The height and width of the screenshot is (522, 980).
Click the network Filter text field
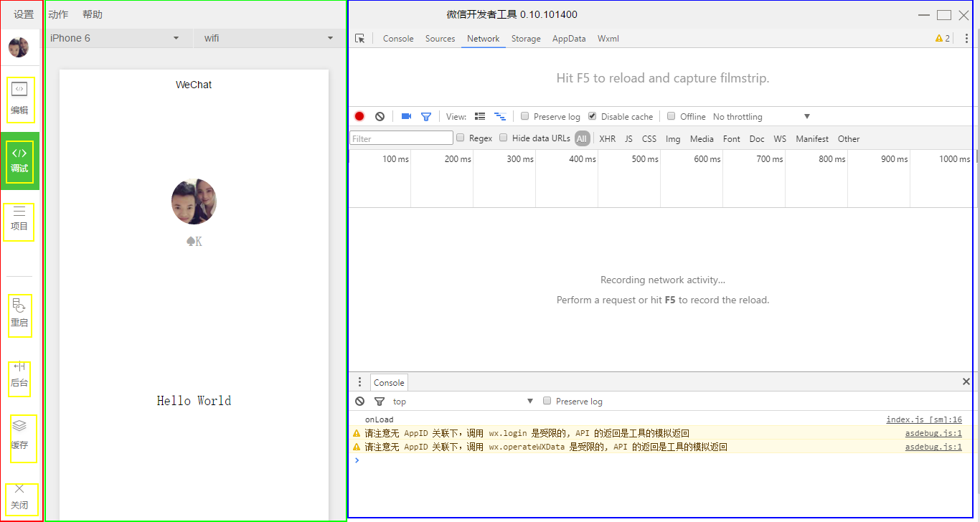click(x=401, y=138)
